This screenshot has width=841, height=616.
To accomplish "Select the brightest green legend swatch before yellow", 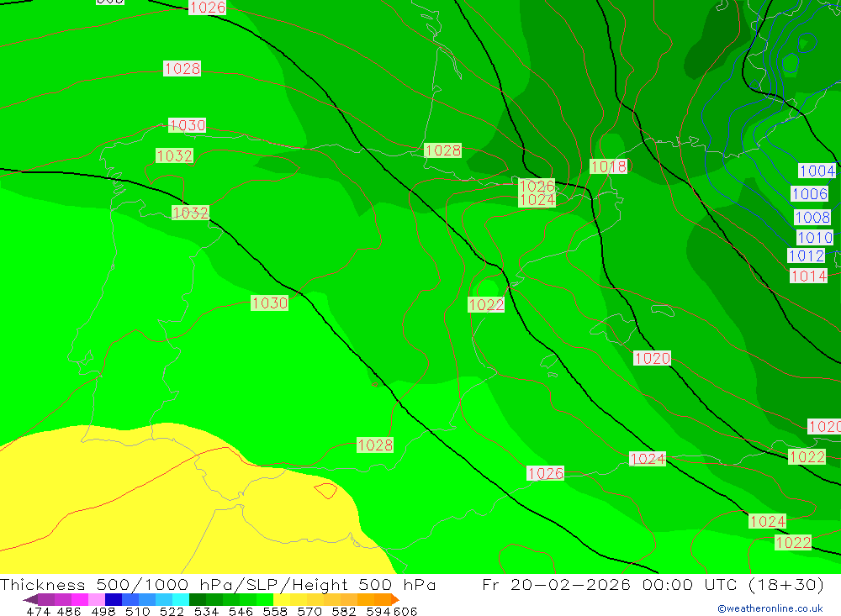I will pos(265,599).
